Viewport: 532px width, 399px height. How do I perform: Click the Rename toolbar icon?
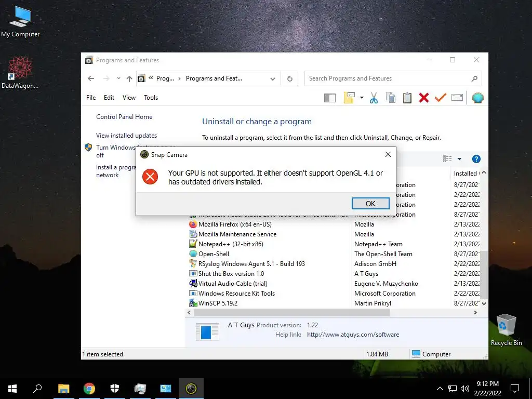pos(457,98)
